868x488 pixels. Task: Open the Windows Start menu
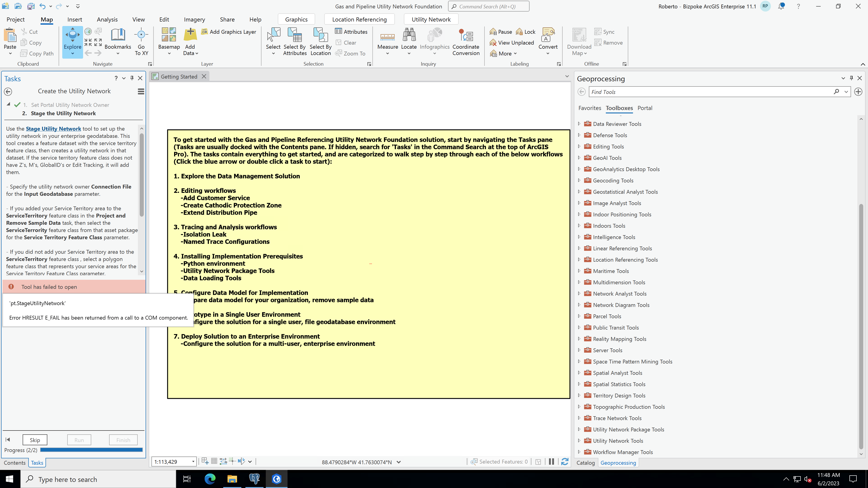click(10, 479)
